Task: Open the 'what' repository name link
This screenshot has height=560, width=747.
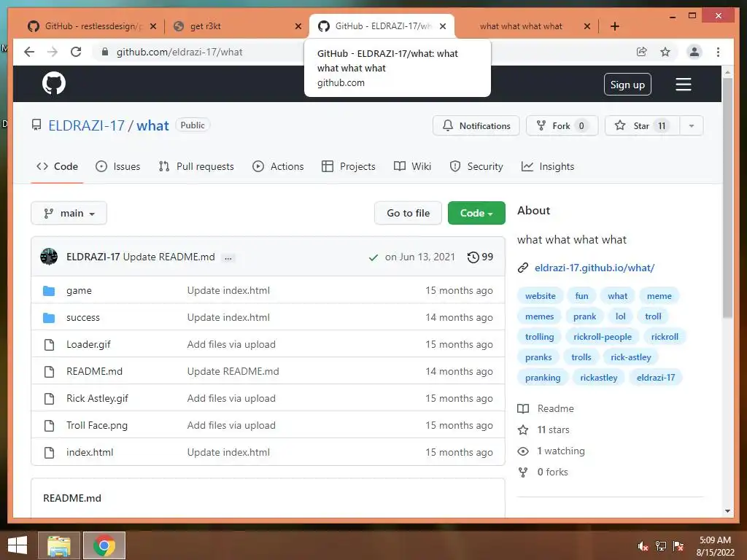Action: 152,125
